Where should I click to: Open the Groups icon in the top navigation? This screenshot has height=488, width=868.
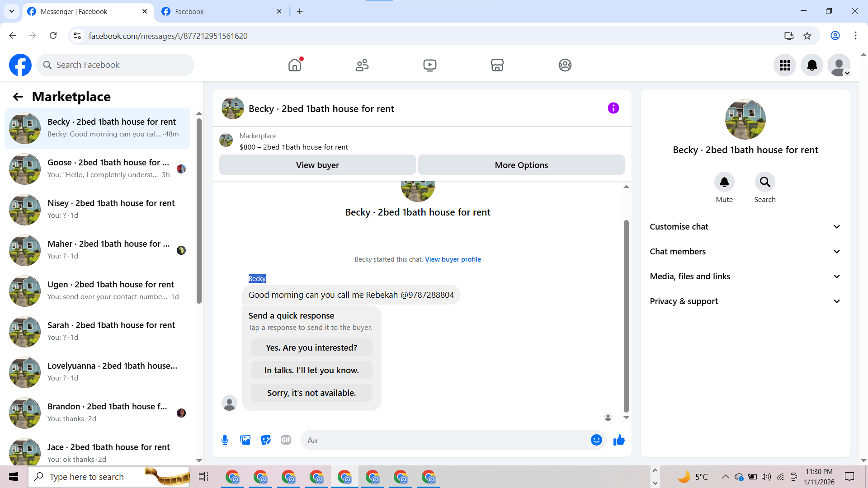[x=565, y=65]
